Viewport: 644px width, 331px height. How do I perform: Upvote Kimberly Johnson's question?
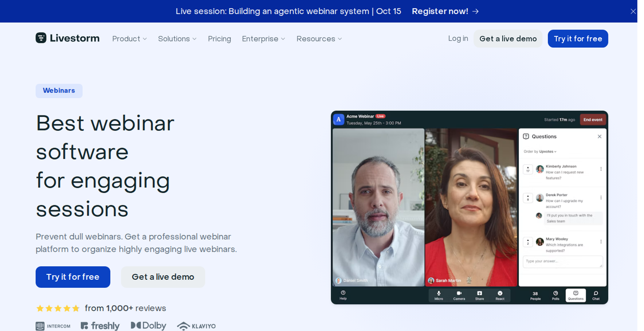pyautogui.click(x=528, y=169)
